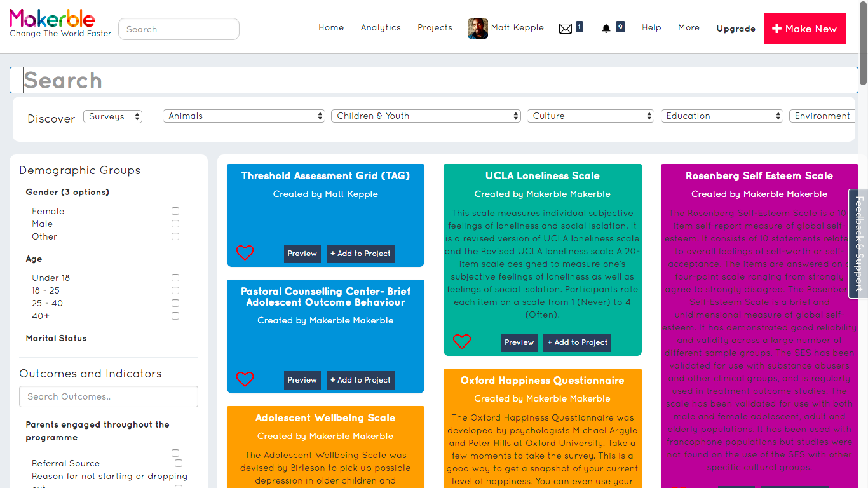Preview the Threshold Assessment Grid survey

[302, 254]
